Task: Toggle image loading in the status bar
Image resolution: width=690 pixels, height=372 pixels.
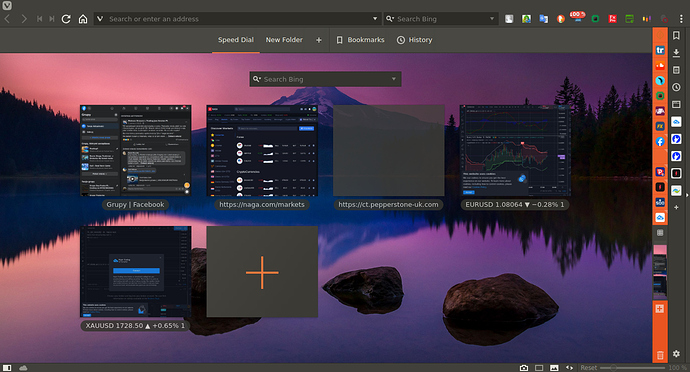Action: [554, 368]
